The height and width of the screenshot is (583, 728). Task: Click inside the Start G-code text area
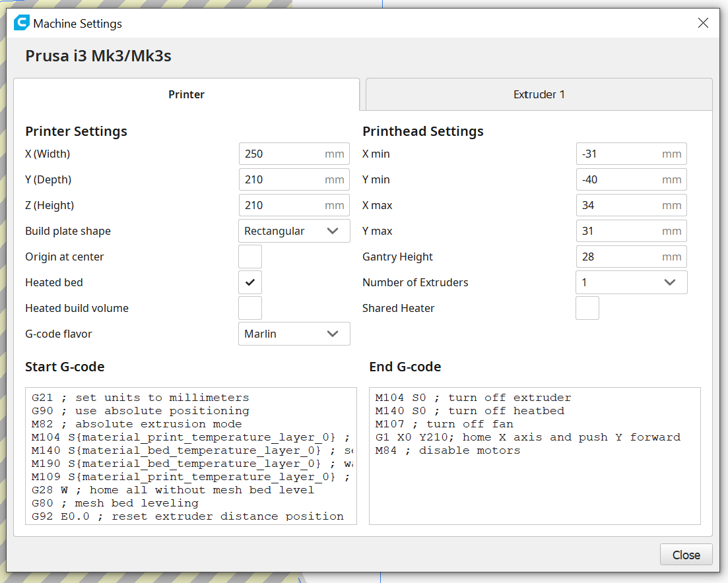point(191,456)
